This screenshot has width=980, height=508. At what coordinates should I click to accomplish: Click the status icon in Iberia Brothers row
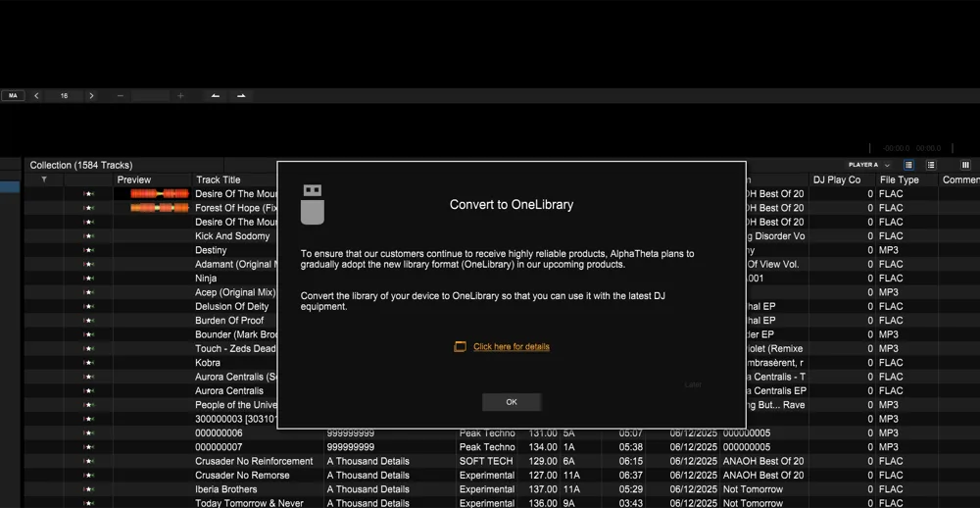coord(89,489)
